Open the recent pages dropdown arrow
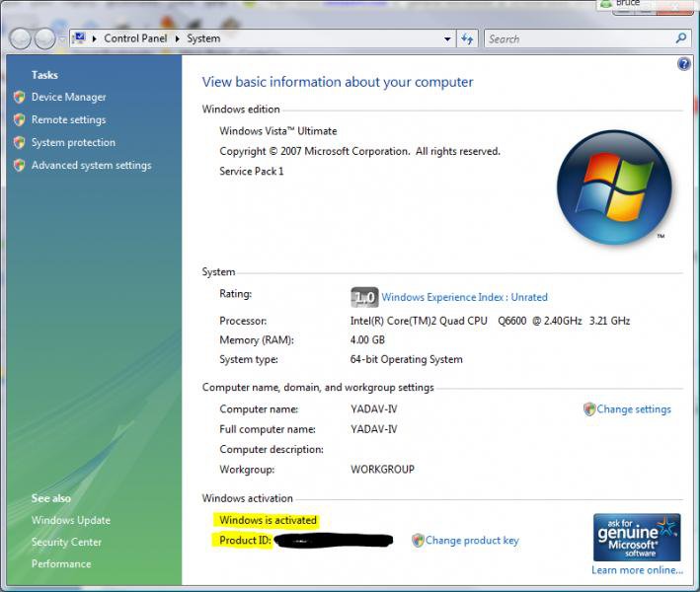Screen dimensions: 700x592 coord(62,39)
